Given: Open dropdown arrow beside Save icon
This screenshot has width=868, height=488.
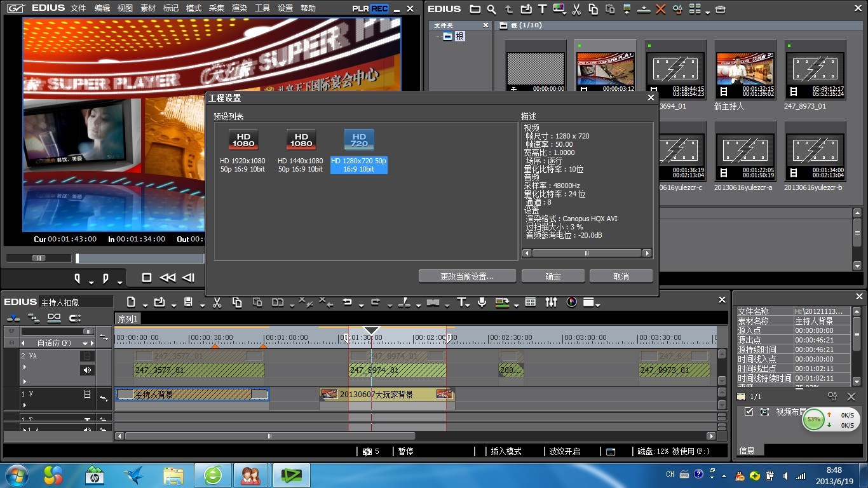Looking at the screenshot, I should point(202,305).
